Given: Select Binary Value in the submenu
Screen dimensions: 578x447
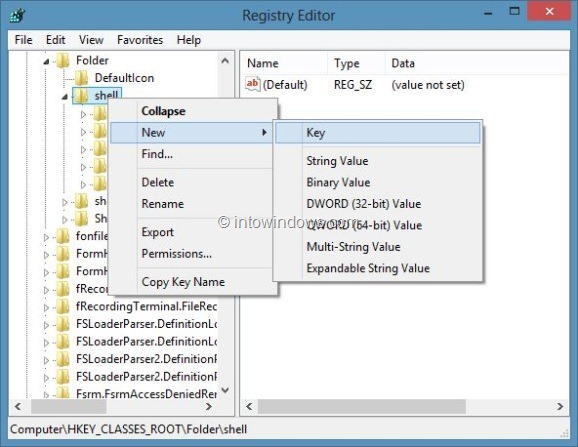Looking at the screenshot, I should click(x=378, y=182).
